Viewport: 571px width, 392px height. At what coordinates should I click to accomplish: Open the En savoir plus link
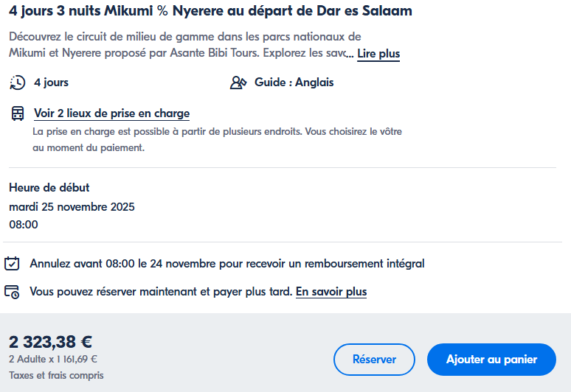pyautogui.click(x=331, y=292)
